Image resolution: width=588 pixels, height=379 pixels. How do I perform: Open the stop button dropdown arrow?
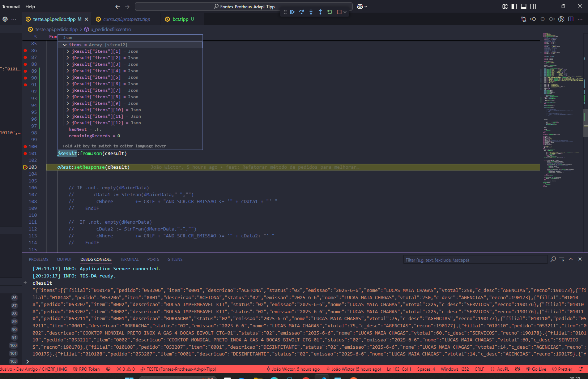(x=345, y=12)
